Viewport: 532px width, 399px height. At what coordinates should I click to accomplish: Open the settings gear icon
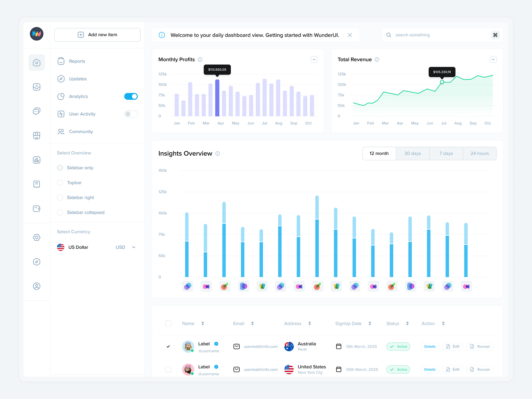click(37, 237)
